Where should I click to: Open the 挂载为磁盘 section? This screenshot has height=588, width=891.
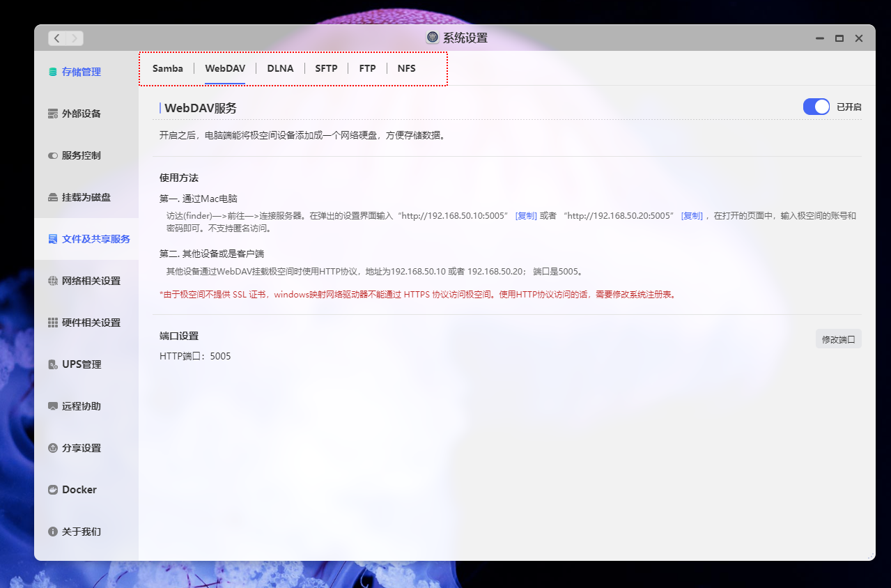coord(79,196)
